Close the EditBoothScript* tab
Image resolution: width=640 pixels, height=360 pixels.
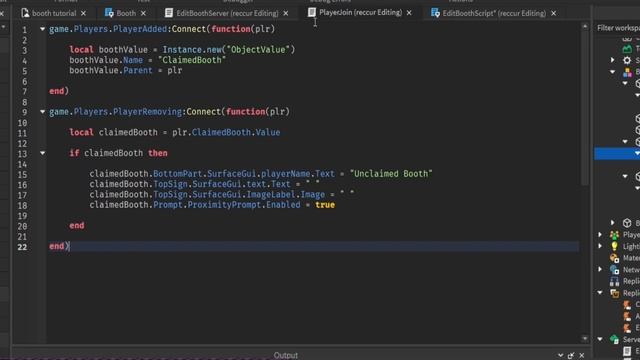[x=553, y=13]
